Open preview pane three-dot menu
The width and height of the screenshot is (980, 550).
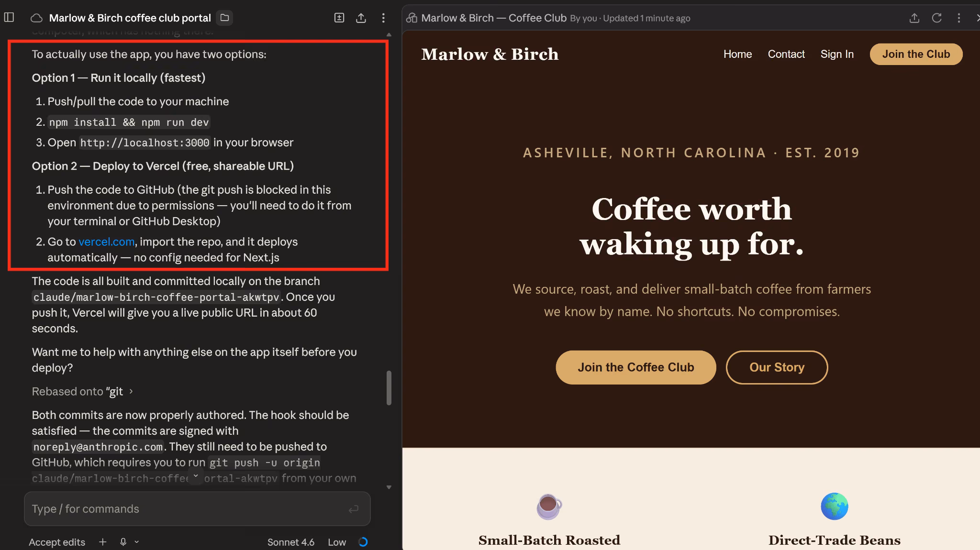click(x=959, y=18)
